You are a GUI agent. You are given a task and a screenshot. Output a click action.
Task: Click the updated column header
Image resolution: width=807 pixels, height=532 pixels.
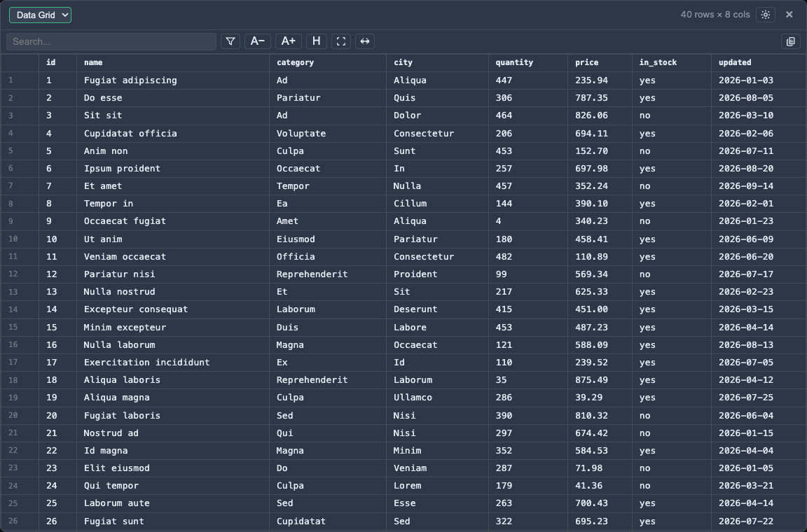click(759, 62)
